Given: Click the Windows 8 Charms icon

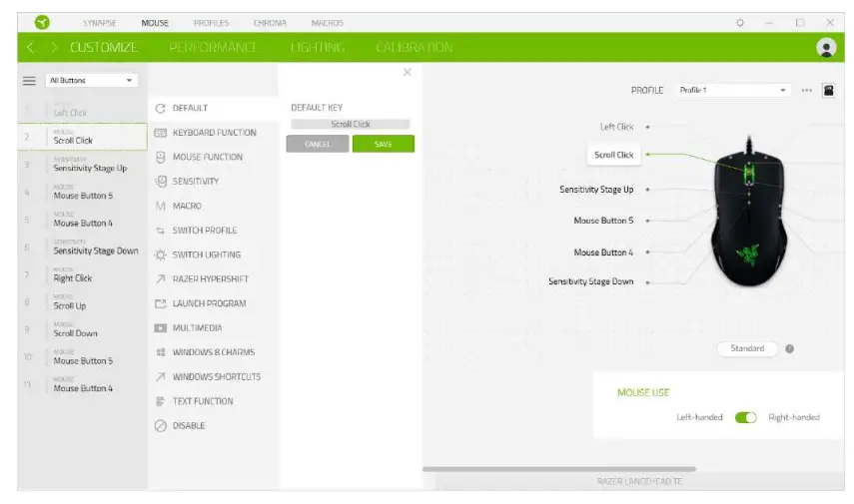Looking at the screenshot, I should (x=160, y=352).
